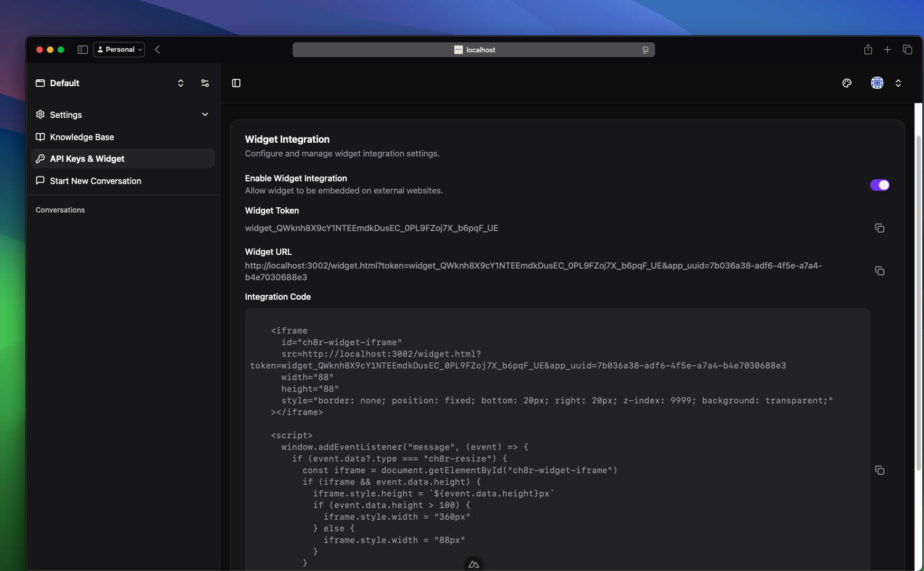The width and height of the screenshot is (924, 571).
Task: Click the mountain logo at the bottom center
Action: [x=474, y=564]
